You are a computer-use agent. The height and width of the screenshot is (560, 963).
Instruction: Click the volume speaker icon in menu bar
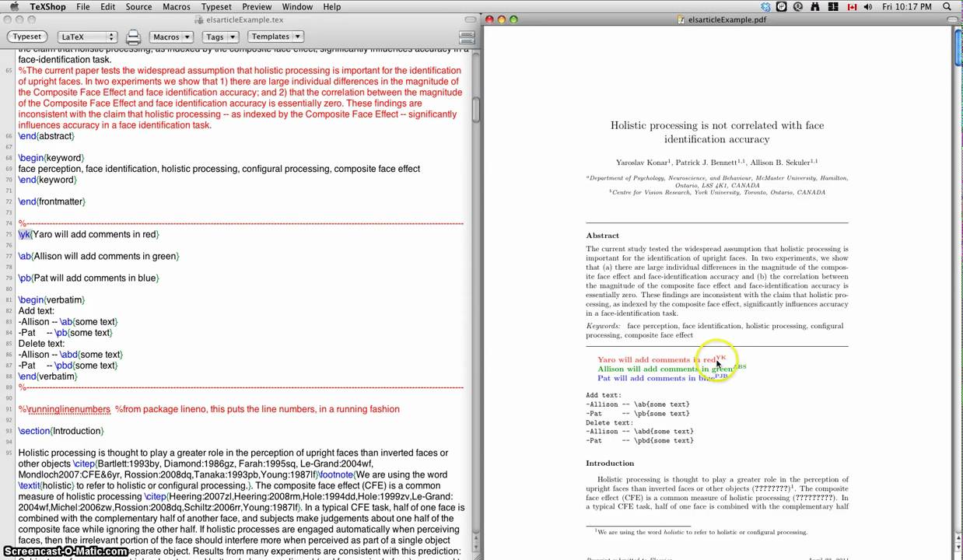point(869,7)
